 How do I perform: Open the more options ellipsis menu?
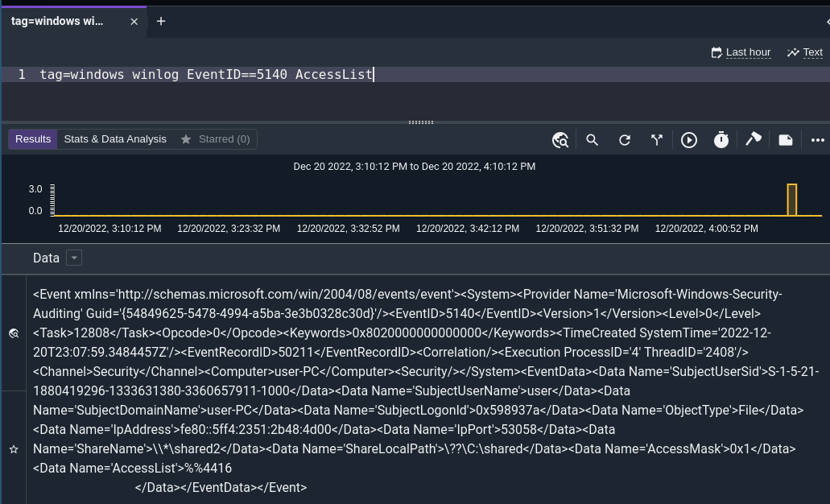[x=818, y=139]
